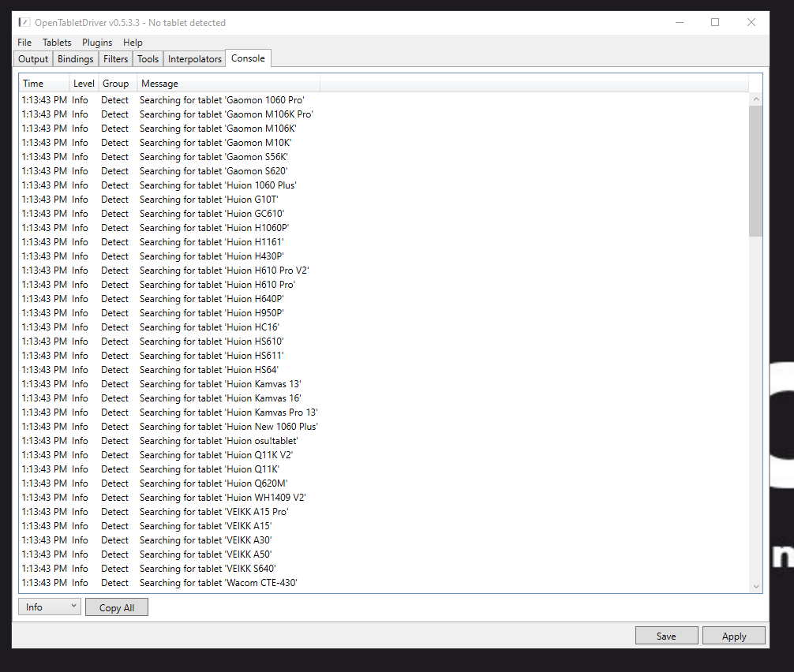Viewport: 794px width, 672px height.
Task: Switch to the Bindings tab
Action: pos(75,58)
